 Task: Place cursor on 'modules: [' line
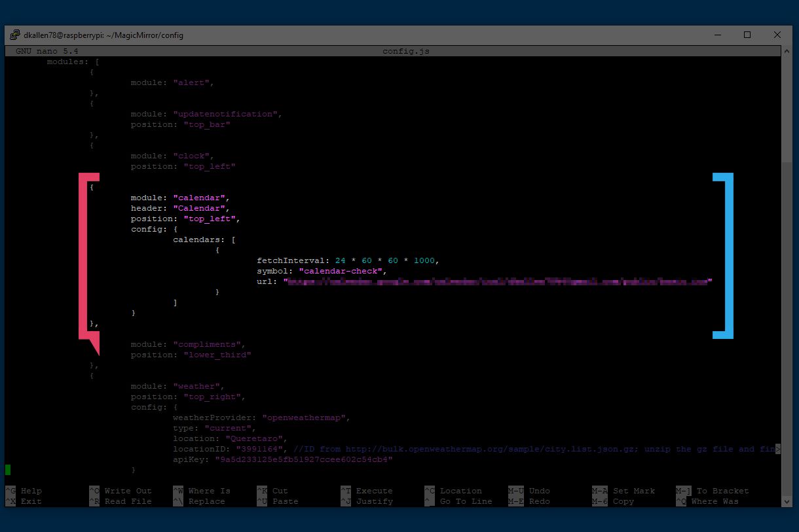pyautogui.click(x=73, y=62)
